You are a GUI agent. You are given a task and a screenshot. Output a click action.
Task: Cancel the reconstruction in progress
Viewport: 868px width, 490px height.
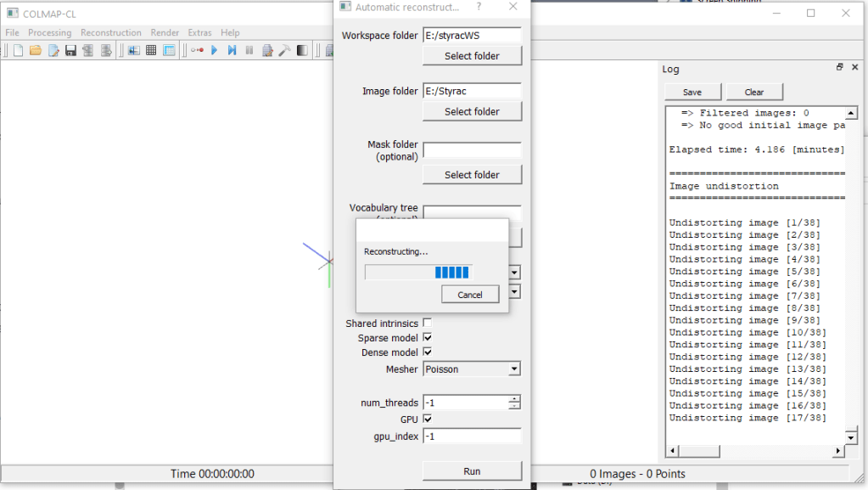tap(470, 295)
